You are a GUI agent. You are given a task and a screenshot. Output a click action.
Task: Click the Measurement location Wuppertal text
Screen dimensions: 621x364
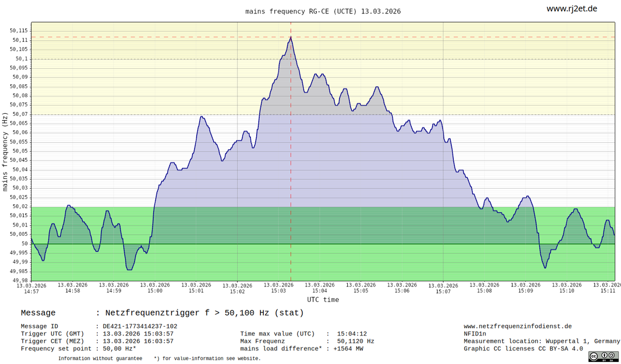(542, 341)
